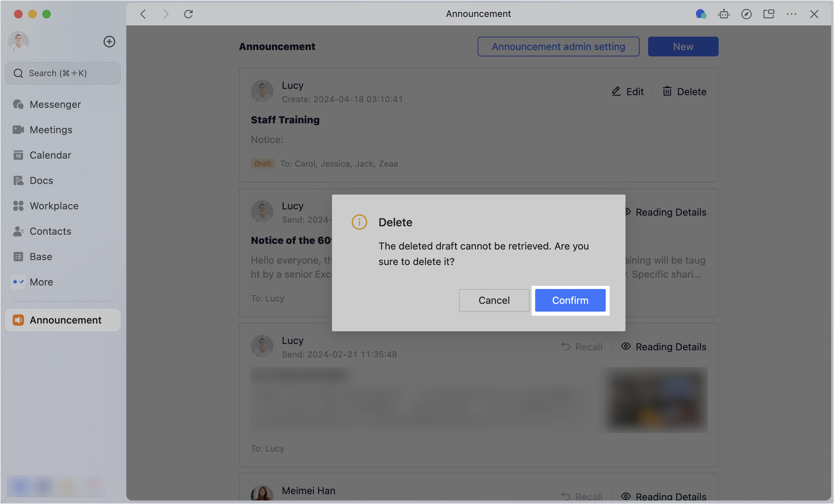
Task: Click the robot assistant icon in the title bar
Action: [x=724, y=14]
